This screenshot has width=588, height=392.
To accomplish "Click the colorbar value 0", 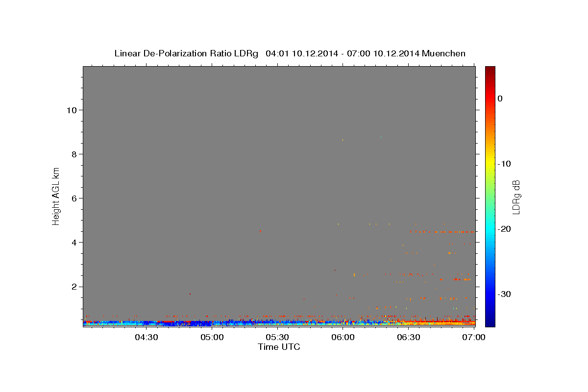I will (x=500, y=98).
